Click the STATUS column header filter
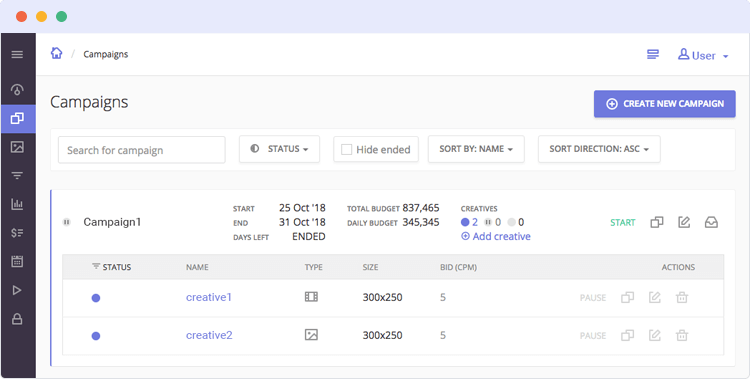Viewport: 750px width, 379px height. 111,267
